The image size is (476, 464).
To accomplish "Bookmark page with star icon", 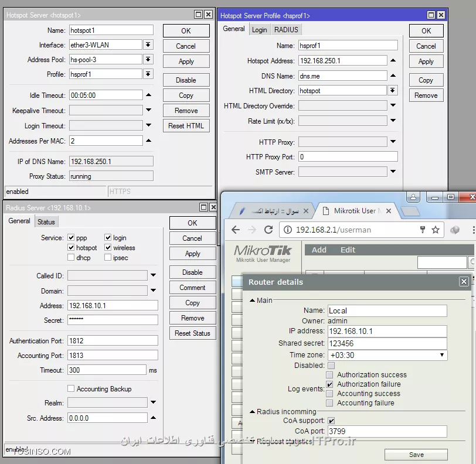I will coord(436,230).
